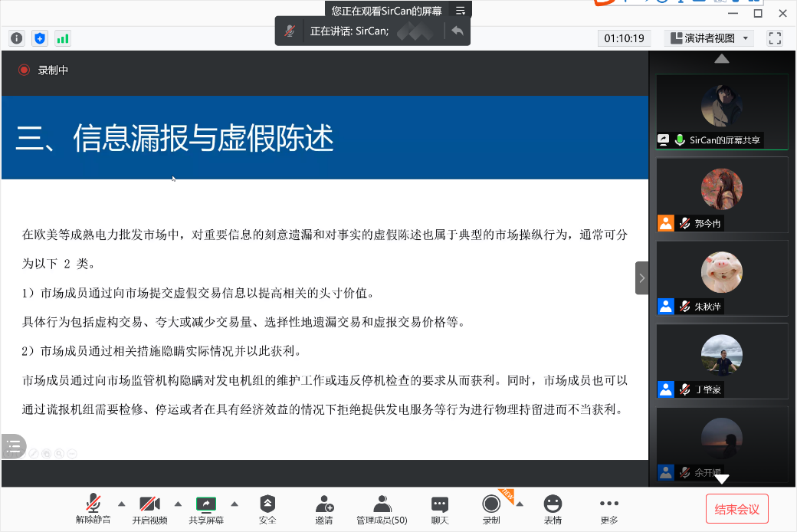Open the 表情 emoji reactions panel
The width and height of the screenshot is (797, 532).
552,510
